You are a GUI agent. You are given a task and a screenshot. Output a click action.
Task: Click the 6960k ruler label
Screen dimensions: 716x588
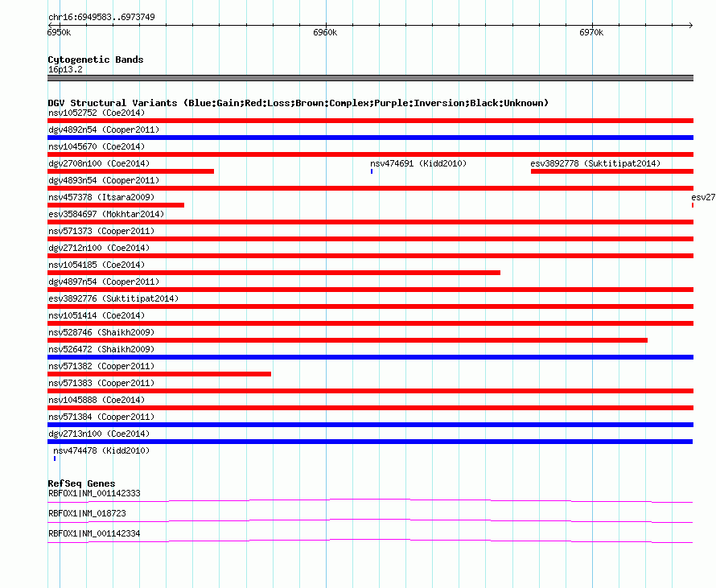[325, 32]
